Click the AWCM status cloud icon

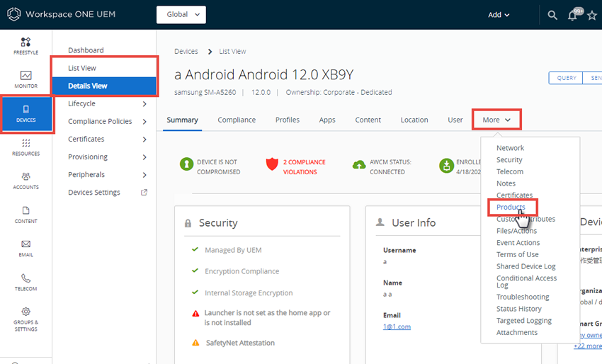point(359,165)
